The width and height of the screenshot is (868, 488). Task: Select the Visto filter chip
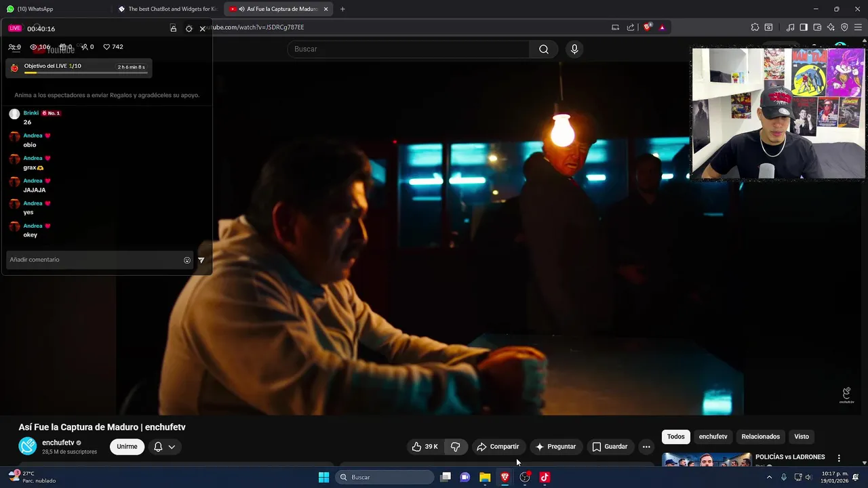pyautogui.click(x=802, y=436)
